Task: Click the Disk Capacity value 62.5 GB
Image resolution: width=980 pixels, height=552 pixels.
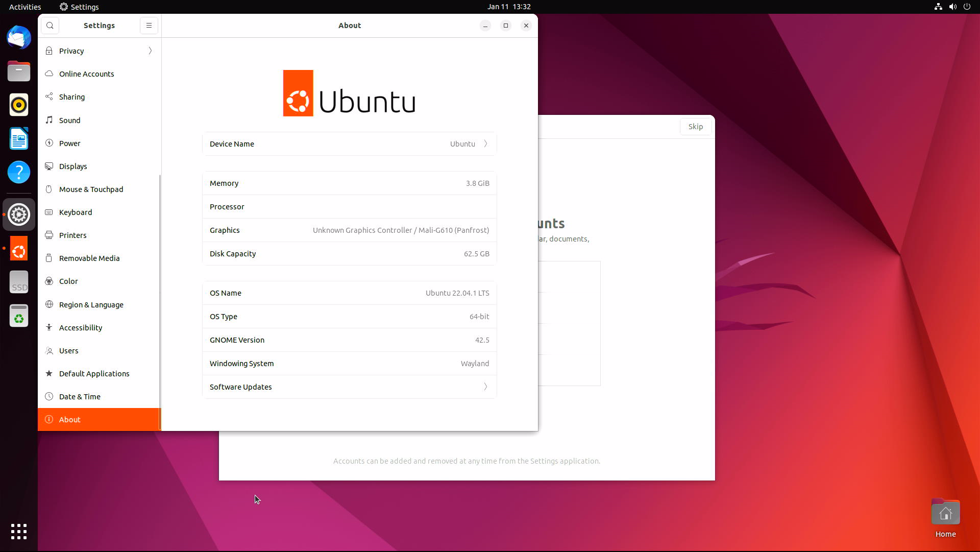Action: point(476,254)
